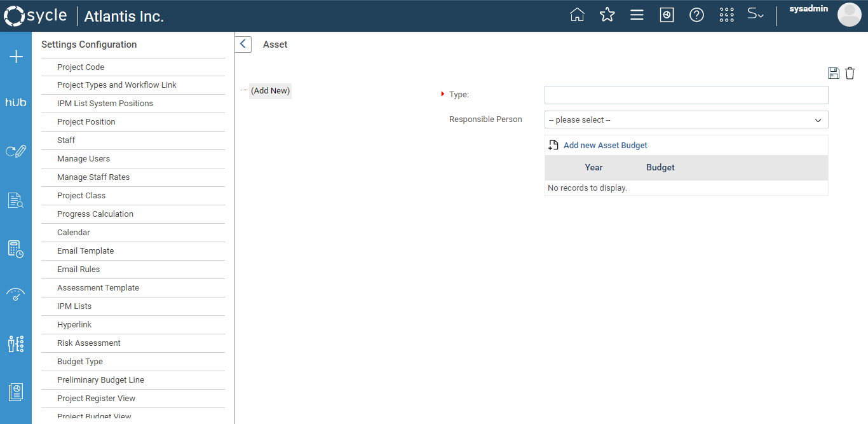Expand the S dropdown in header
Viewport: 868px width, 424px height.
tap(756, 14)
